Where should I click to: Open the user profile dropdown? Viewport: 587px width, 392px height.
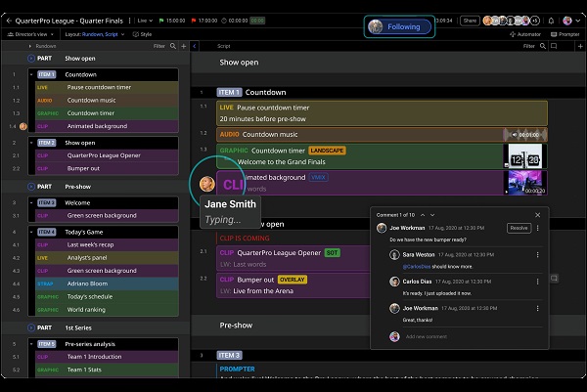[571, 21]
